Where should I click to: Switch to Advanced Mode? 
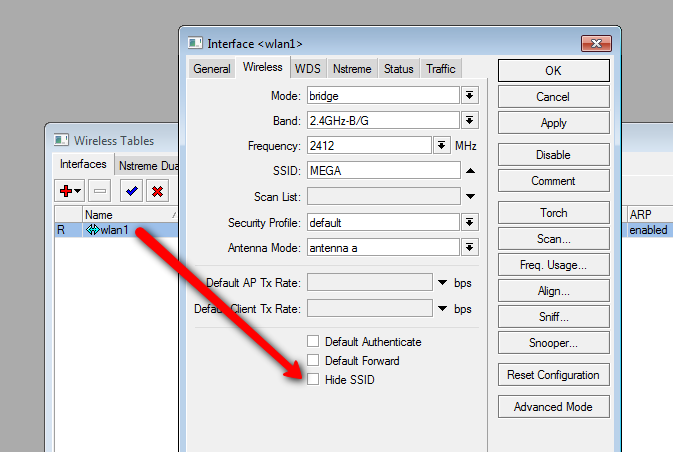(554, 406)
